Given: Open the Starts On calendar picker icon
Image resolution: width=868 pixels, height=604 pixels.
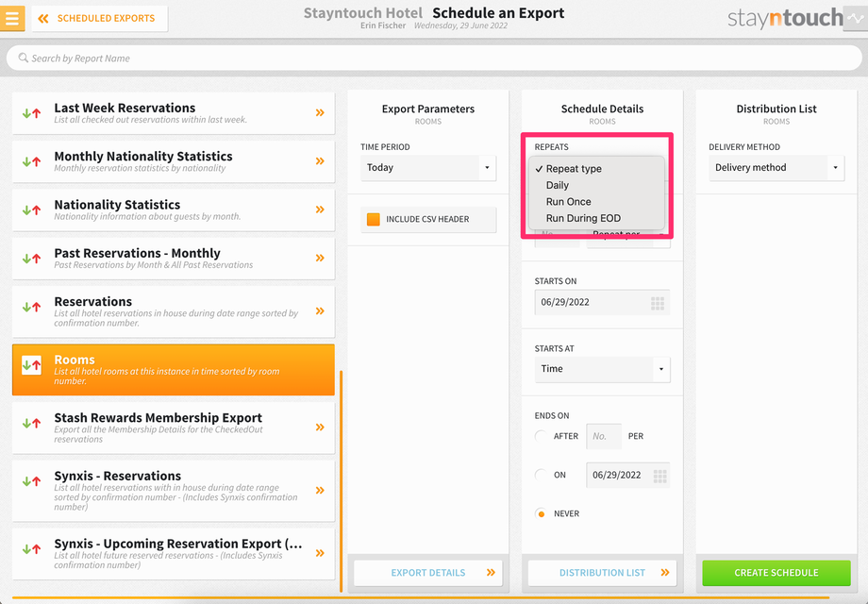Looking at the screenshot, I should click(657, 303).
